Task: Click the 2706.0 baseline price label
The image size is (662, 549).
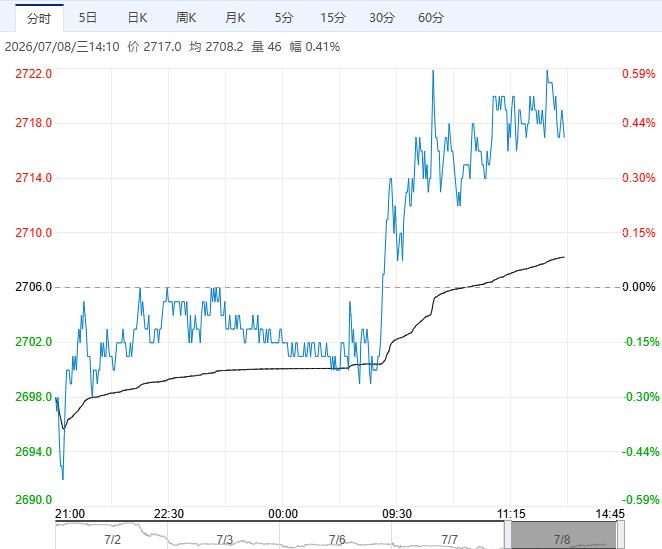Action: [34, 287]
